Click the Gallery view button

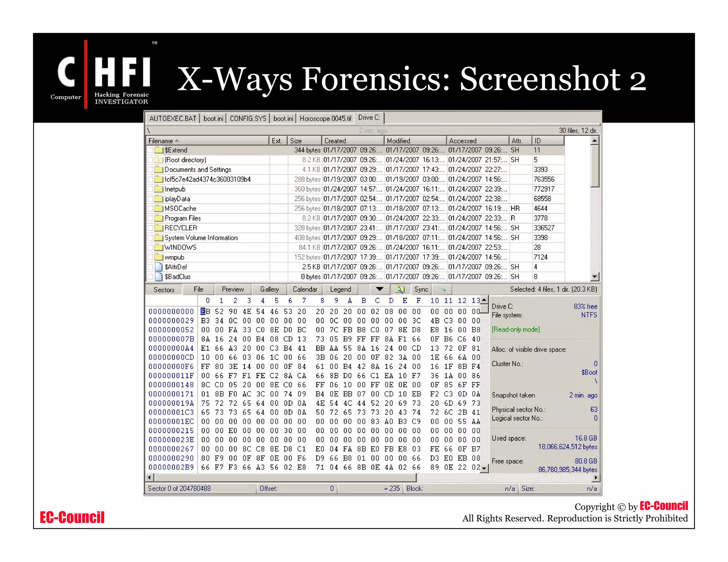click(269, 290)
